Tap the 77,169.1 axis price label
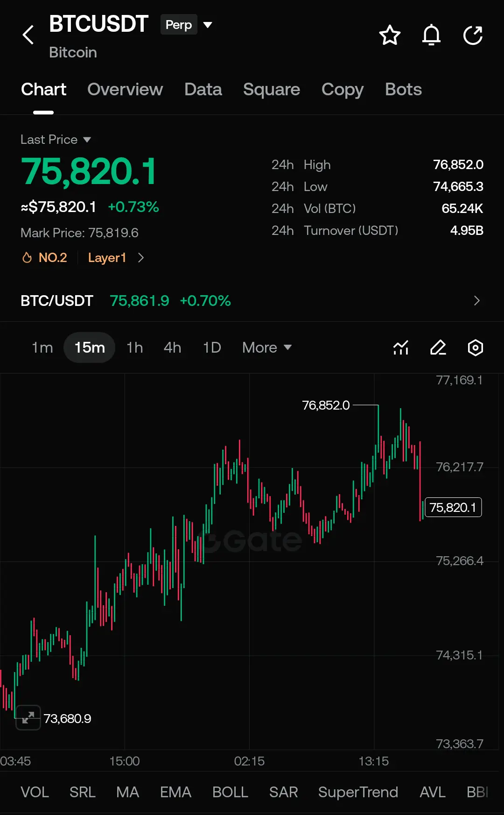Image resolution: width=504 pixels, height=815 pixels. 459,380
